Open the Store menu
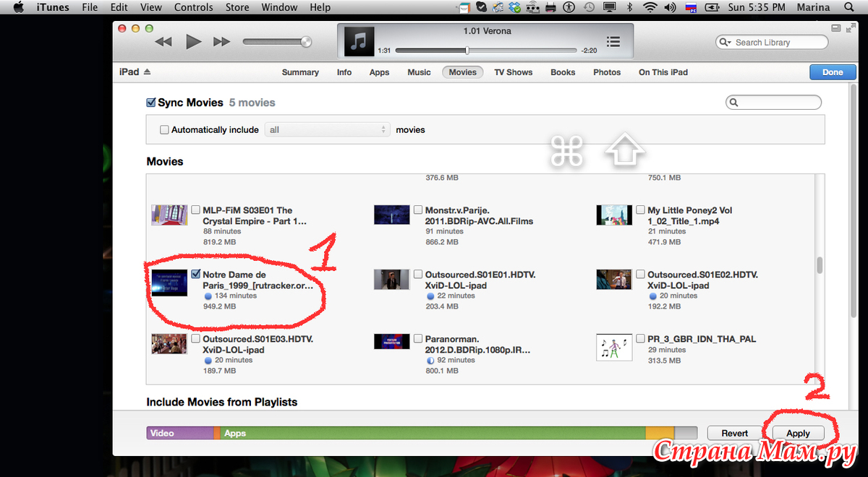This screenshot has height=477, width=868. pyautogui.click(x=237, y=8)
